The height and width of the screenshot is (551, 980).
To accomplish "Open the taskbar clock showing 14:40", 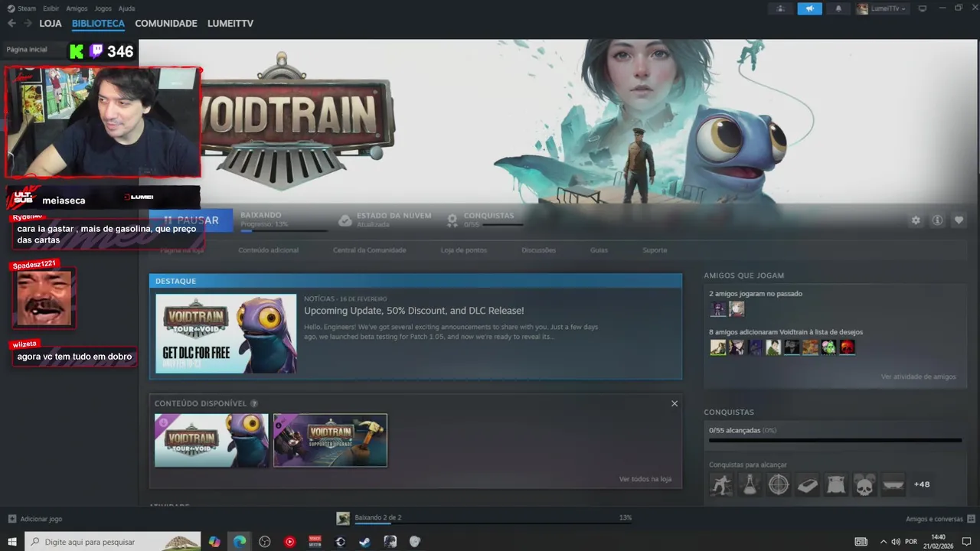I will coord(938,542).
